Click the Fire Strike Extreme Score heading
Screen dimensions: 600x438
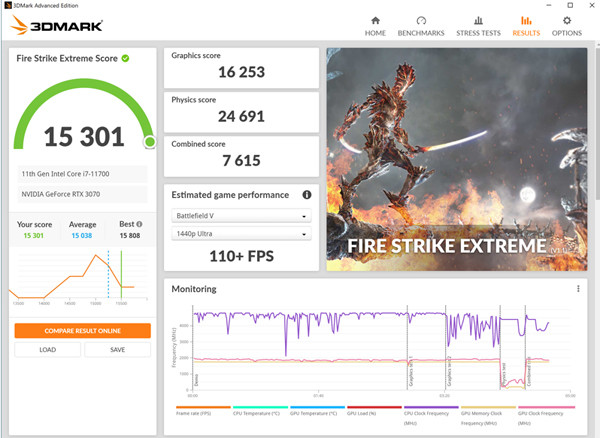[x=67, y=59]
